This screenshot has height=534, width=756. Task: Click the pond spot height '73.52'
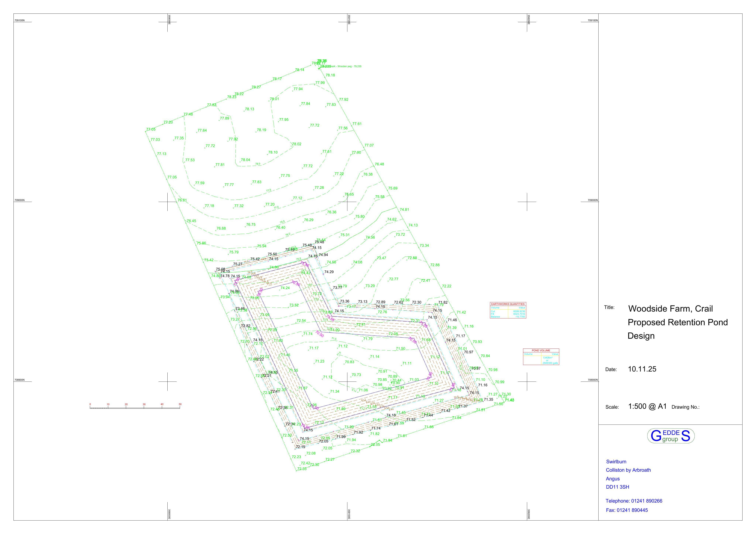pyautogui.click(x=294, y=305)
